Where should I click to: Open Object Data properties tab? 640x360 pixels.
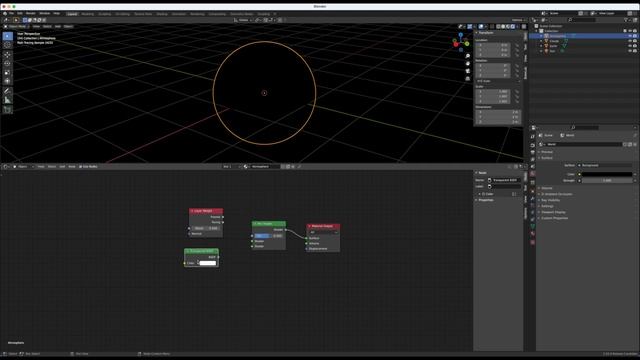[x=533, y=226]
